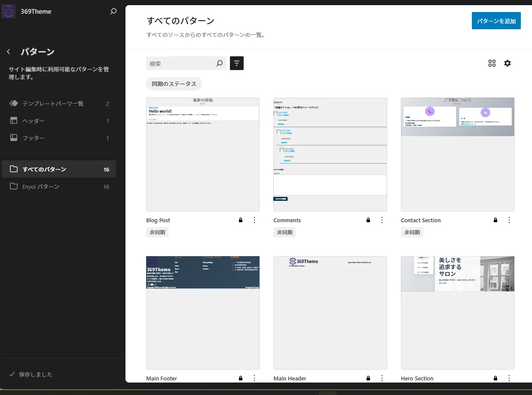This screenshot has height=395, width=532.
Task: Open テンプレートパーツ一覧 in the sidebar
Action: click(x=59, y=104)
